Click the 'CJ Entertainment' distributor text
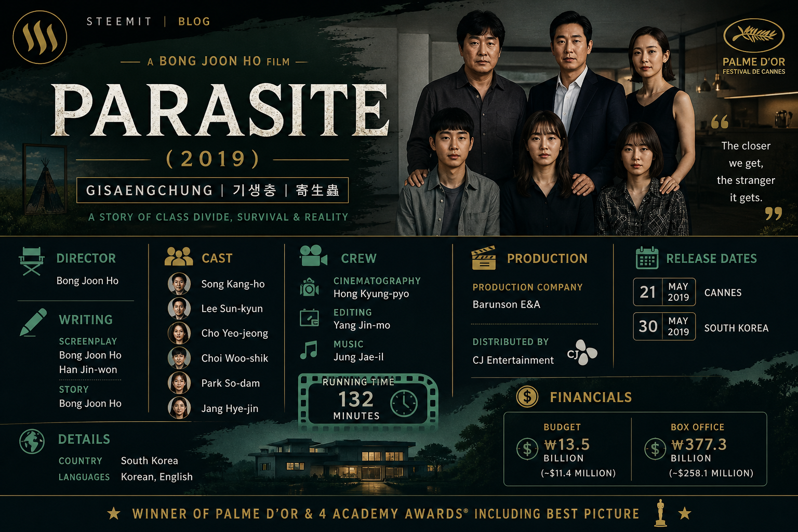Viewport: 798px width, 532px height. 513,360
